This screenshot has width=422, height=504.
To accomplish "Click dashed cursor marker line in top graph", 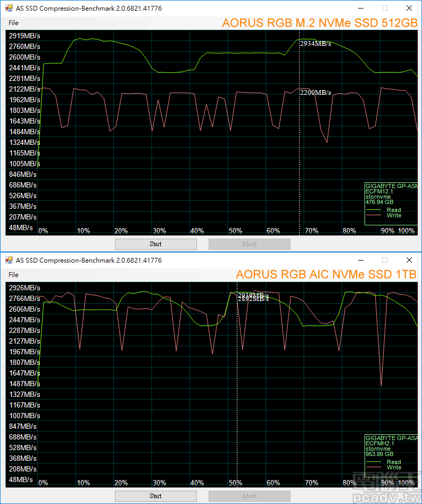I will click(299, 133).
